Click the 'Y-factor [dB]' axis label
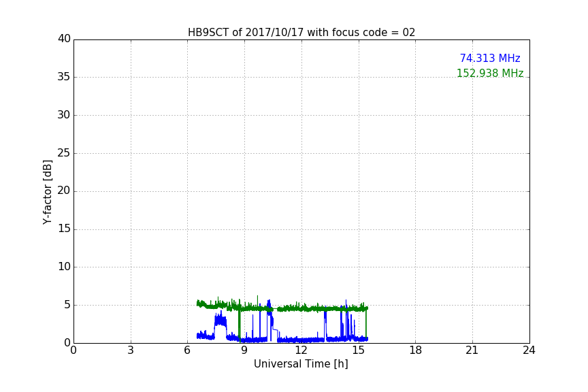This screenshot has height=392, width=588. 47,192
